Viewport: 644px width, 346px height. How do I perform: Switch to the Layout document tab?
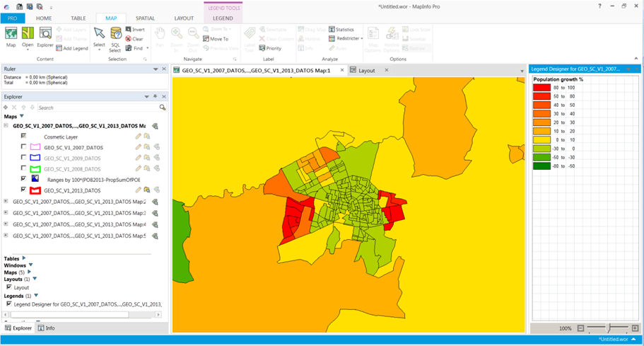(366, 70)
